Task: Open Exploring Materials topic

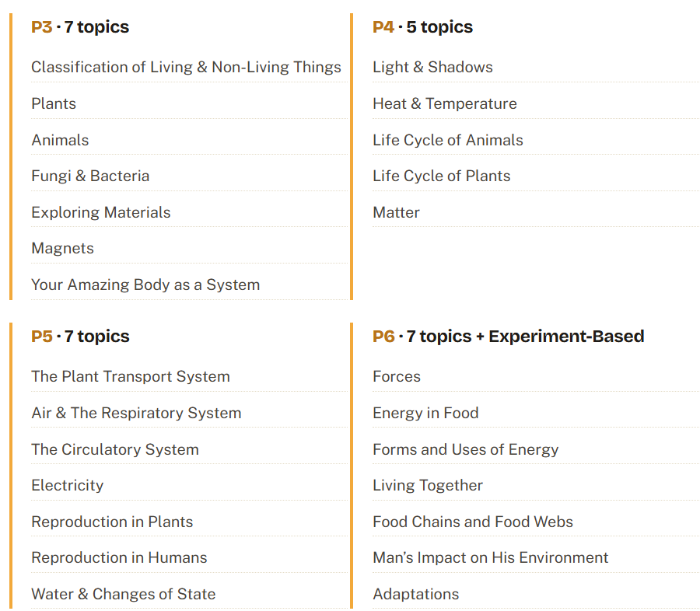Action: pos(101,212)
